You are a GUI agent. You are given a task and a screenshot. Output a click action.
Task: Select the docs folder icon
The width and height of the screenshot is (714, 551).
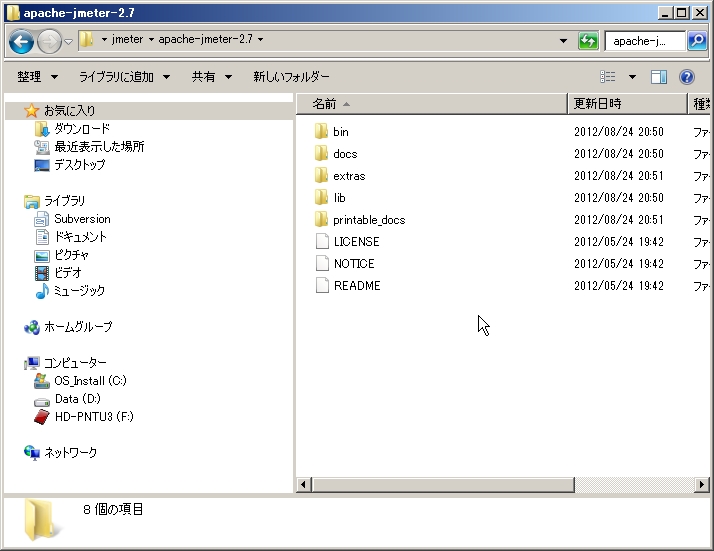coord(321,153)
